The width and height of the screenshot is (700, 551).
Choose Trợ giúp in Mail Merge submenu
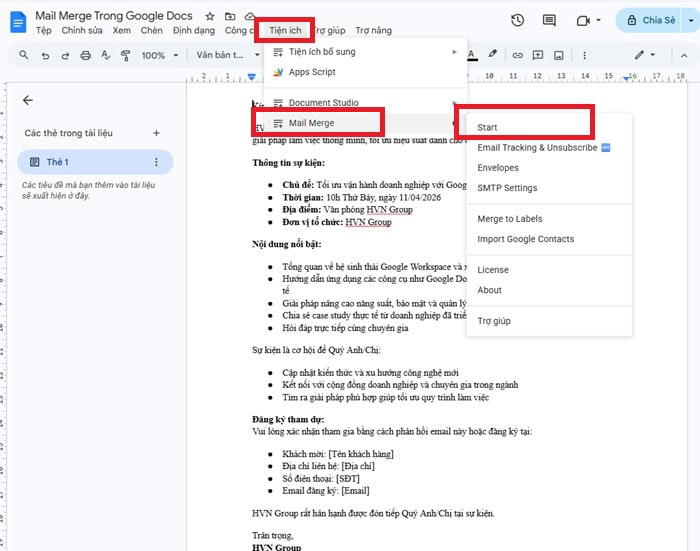coord(549,321)
